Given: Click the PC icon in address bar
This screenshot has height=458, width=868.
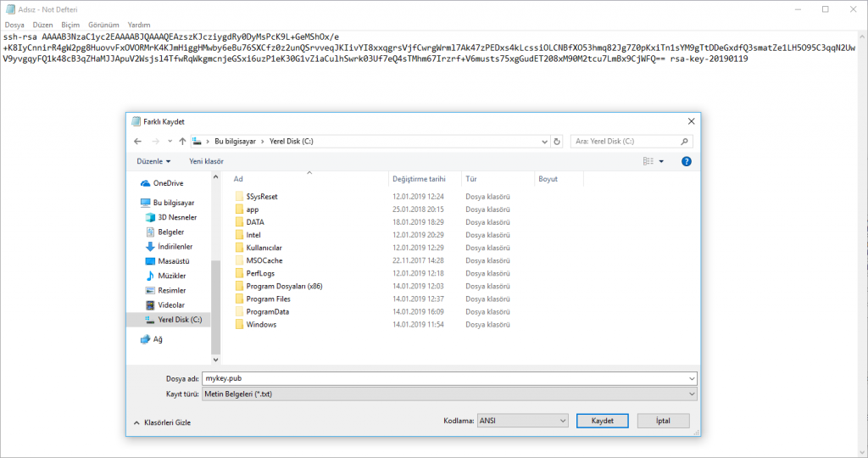Looking at the screenshot, I should (x=197, y=142).
